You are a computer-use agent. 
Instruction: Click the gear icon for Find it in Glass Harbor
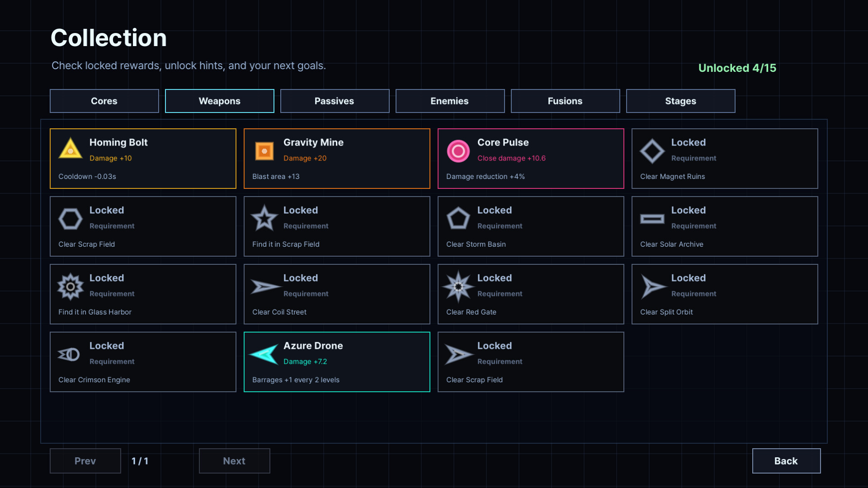click(71, 286)
